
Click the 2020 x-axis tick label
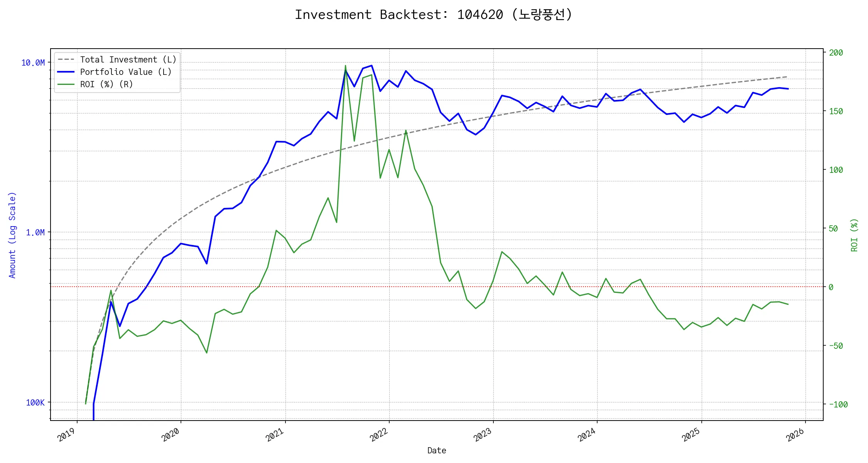[171, 435]
